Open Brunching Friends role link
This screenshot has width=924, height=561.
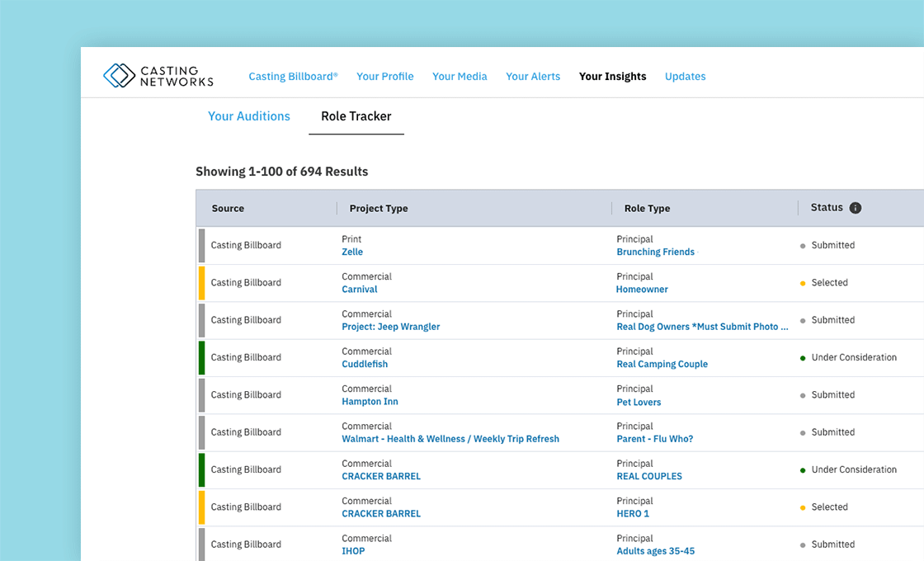[655, 252]
